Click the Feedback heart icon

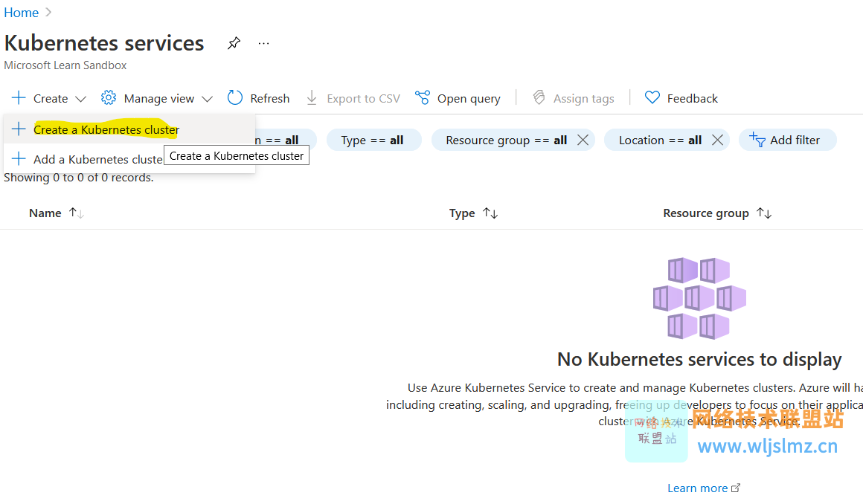click(652, 98)
